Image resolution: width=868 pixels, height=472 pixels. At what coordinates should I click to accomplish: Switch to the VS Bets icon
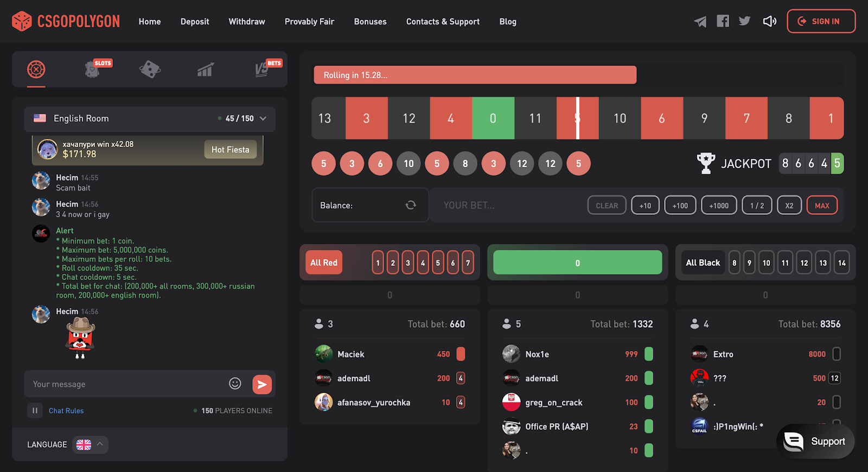263,69
